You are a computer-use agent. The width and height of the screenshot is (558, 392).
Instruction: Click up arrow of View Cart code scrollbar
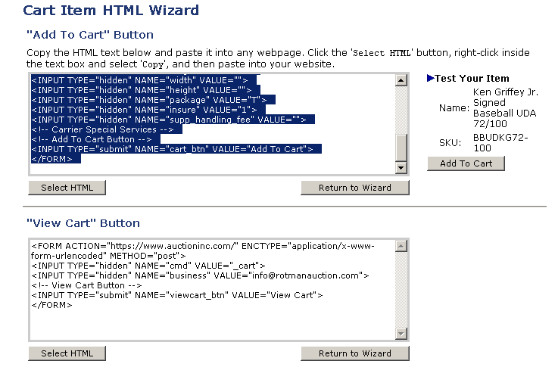pos(401,246)
